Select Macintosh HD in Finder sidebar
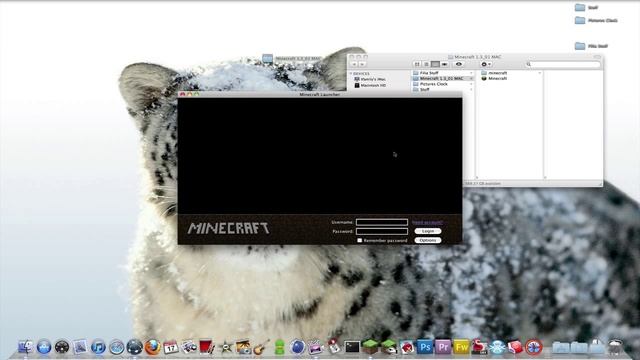The height and width of the screenshot is (360, 640). coord(369,85)
